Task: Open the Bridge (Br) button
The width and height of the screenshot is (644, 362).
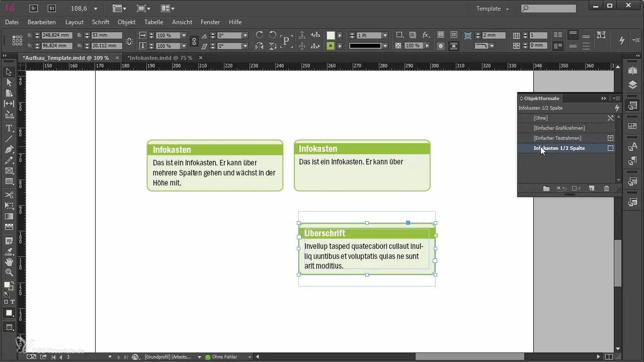Action: click(34, 8)
